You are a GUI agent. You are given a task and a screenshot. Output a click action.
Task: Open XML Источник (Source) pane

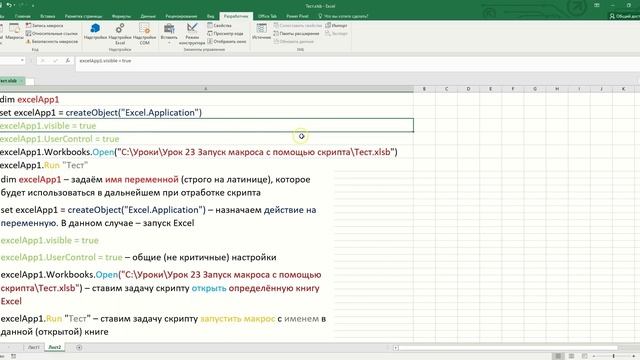261,31
